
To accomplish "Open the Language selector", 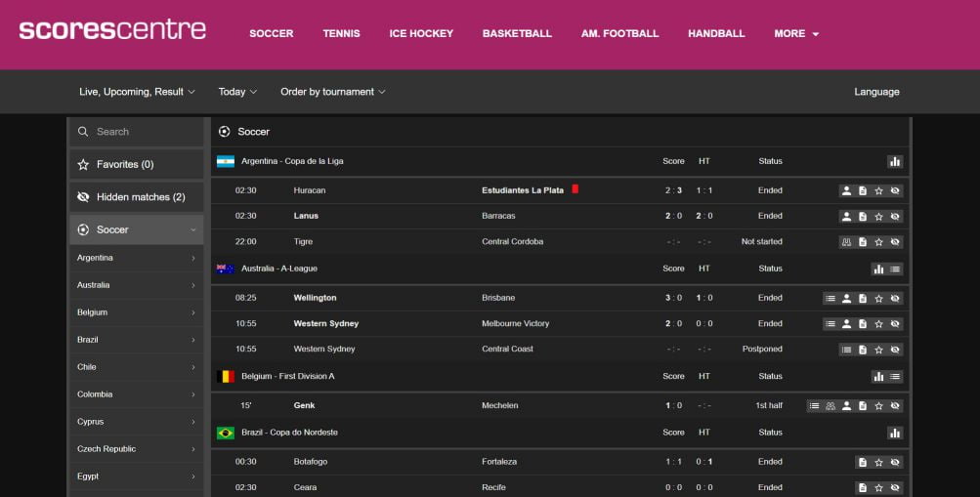I will click(876, 92).
